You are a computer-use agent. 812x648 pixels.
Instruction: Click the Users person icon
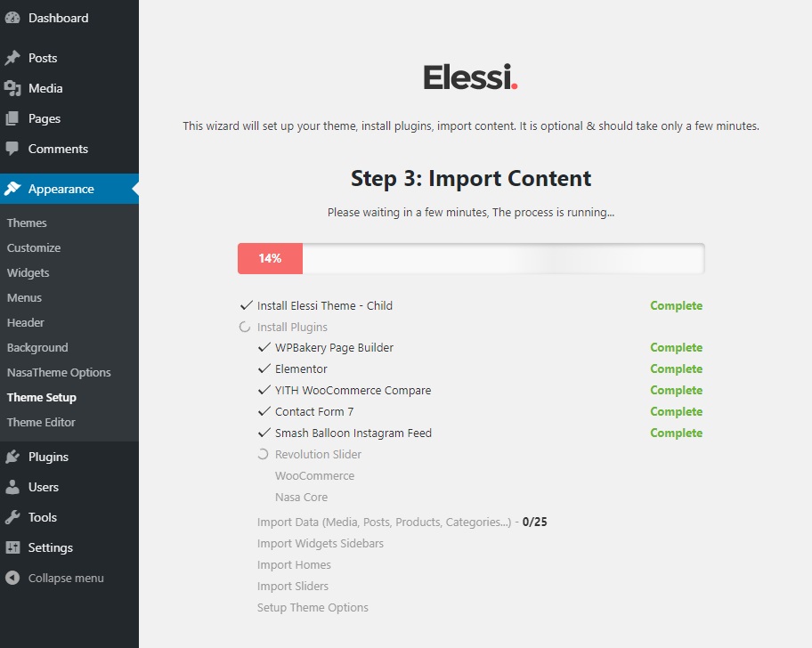(x=12, y=487)
